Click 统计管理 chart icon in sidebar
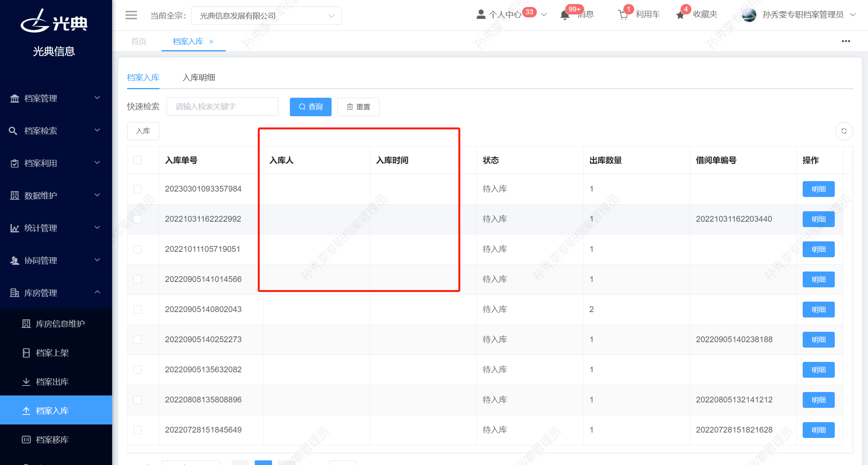 click(15, 228)
